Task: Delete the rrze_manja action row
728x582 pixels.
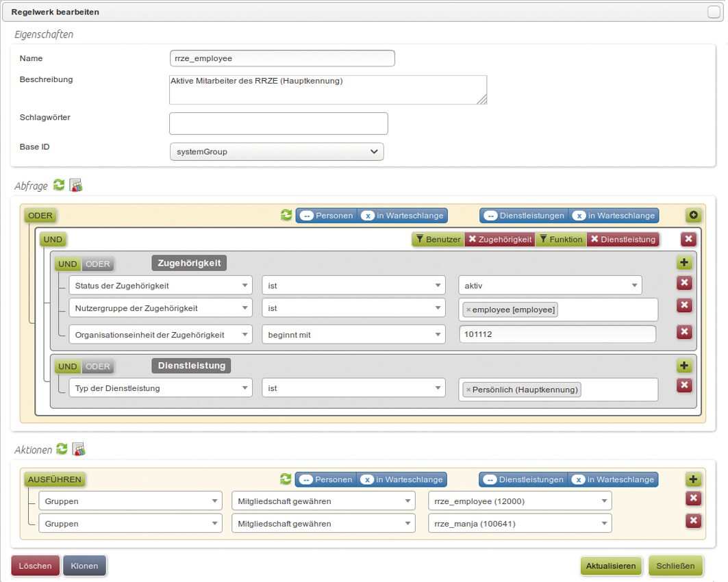Action: pyautogui.click(x=693, y=521)
